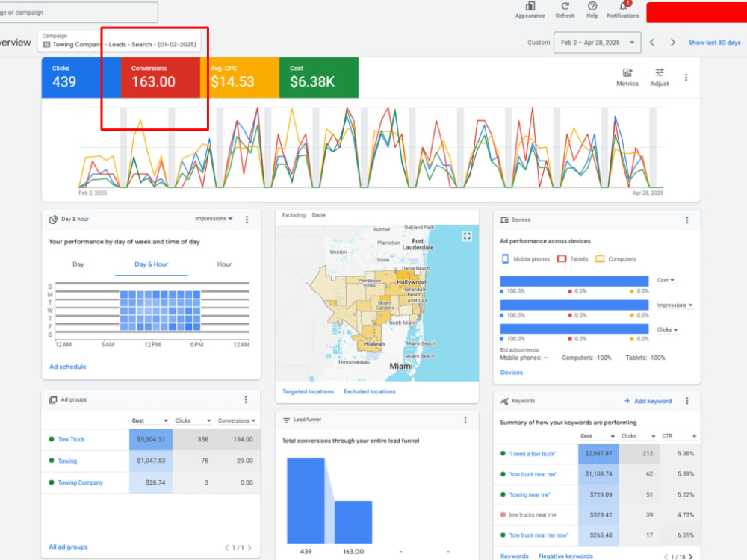Open Day & hour card's three-dot menu
The width and height of the screenshot is (747, 560).
[247, 220]
